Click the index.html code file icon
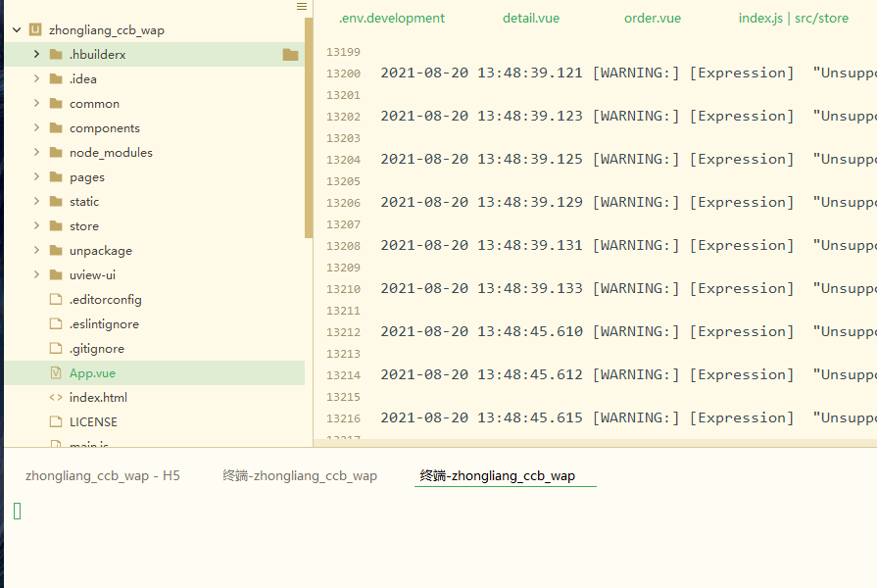 56,398
